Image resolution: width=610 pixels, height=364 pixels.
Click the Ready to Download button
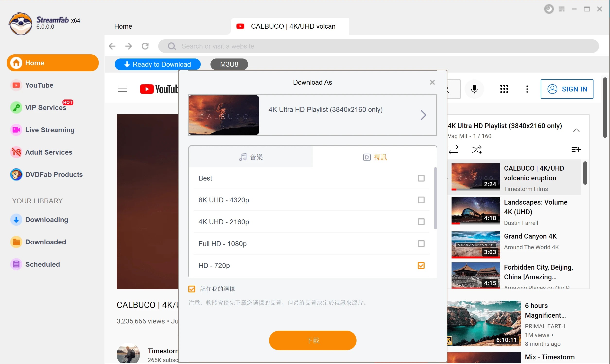coord(157,64)
